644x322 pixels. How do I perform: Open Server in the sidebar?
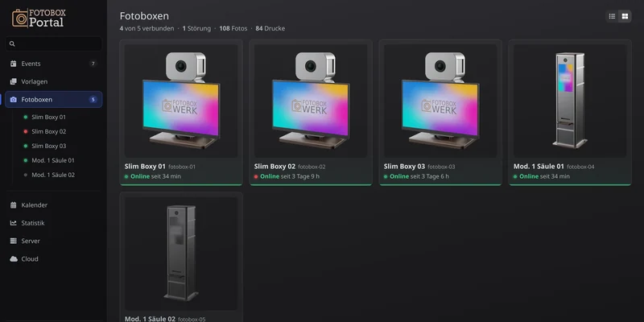tap(53, 241)
